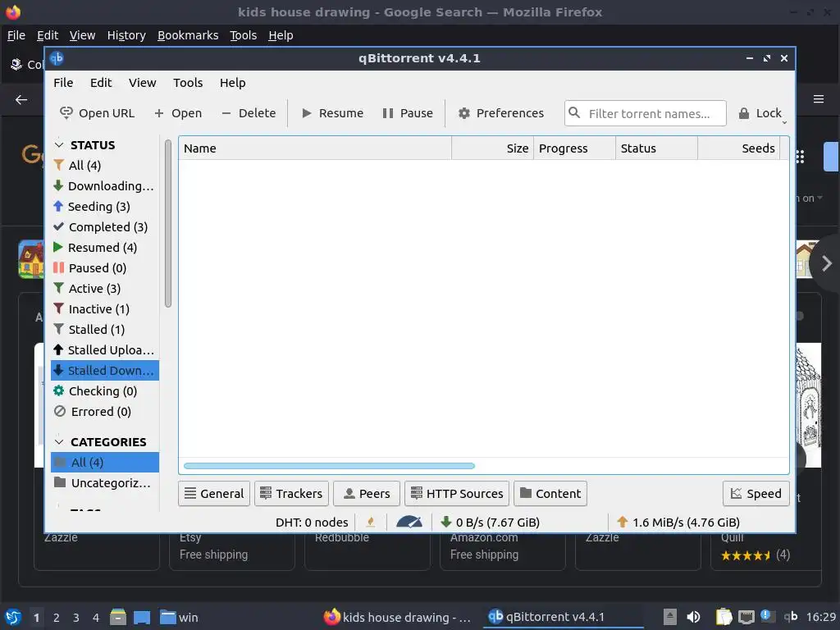Click the taskbar volume speaker icon
The image size is (840, 630).
coord(693,617)
